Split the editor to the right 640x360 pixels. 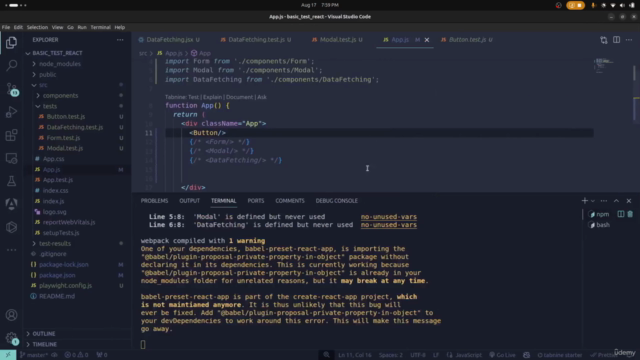(x=616, y=40)
